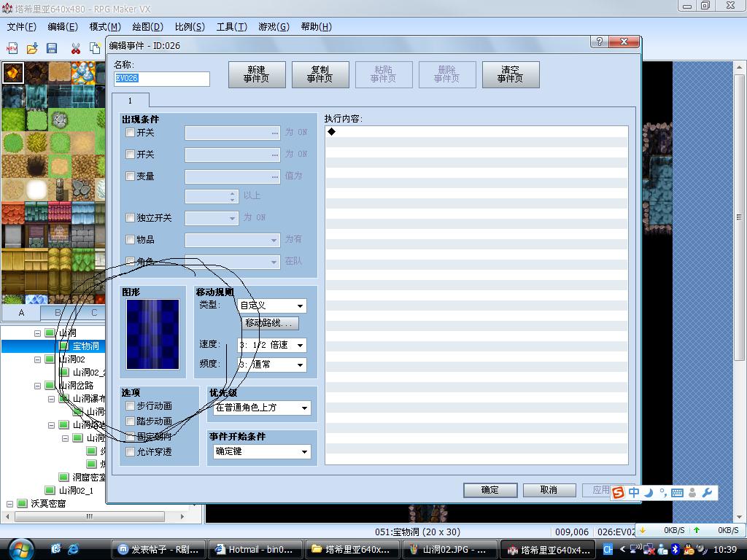Enable the first 开关 condition checkbox
Screen dimensions: 747x560
point(130,133)
